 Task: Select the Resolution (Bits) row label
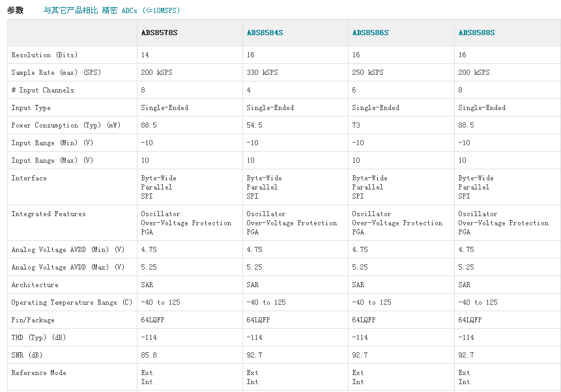(44, 55)
